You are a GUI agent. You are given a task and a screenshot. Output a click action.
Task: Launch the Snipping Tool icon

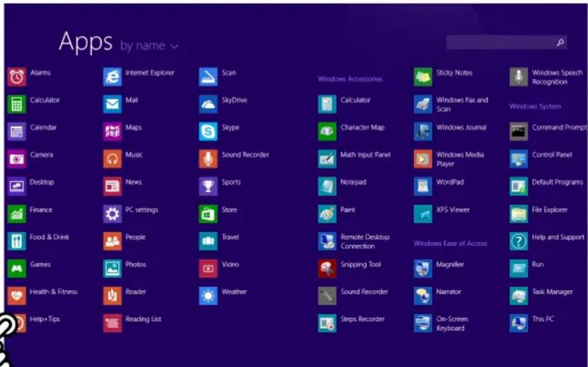pyautogui.click(x=327, y=269)
